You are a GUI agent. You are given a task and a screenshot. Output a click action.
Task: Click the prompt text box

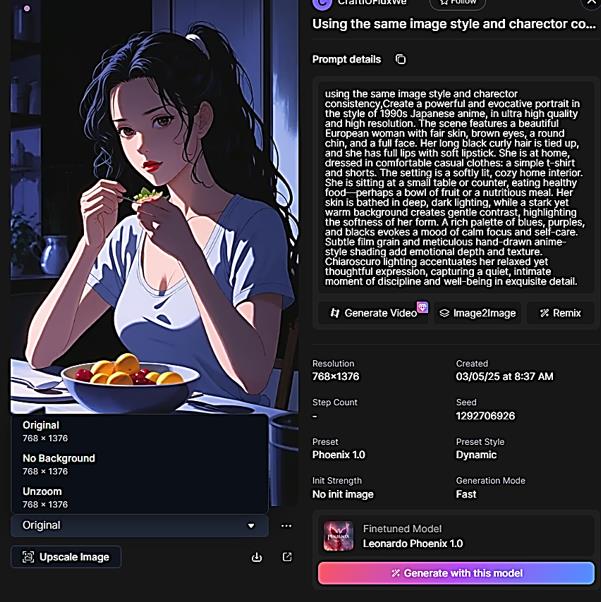[x=456, y=187]
